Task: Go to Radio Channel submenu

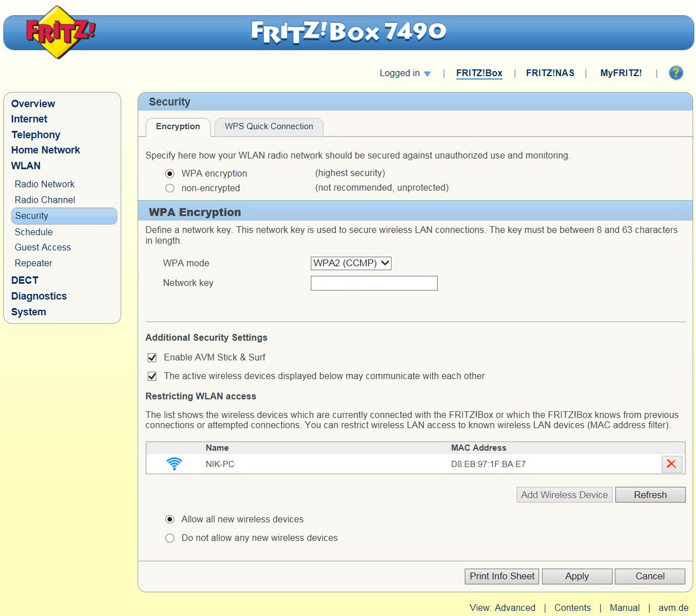Action: [x=45, y=200]
